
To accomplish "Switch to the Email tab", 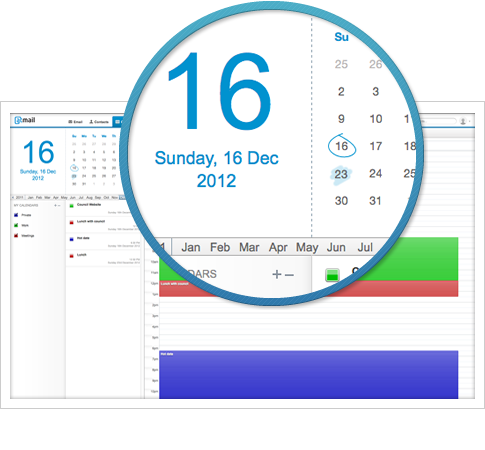I will click(x=75, y=122).
